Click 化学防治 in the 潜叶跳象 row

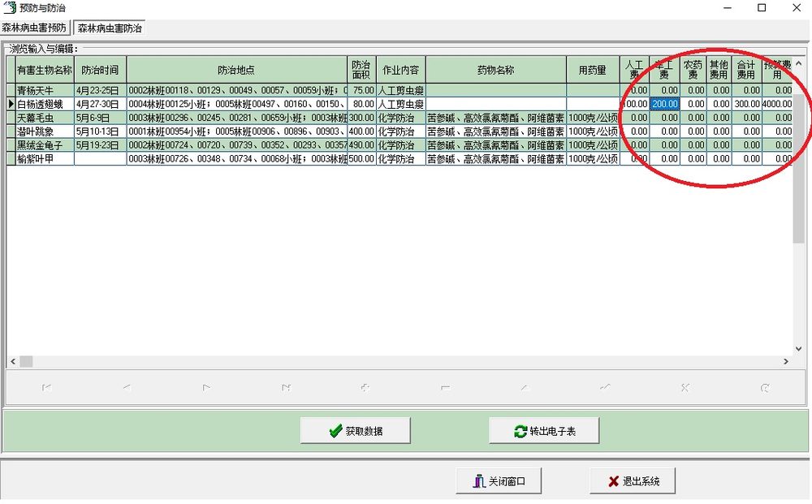coord(401,131)
